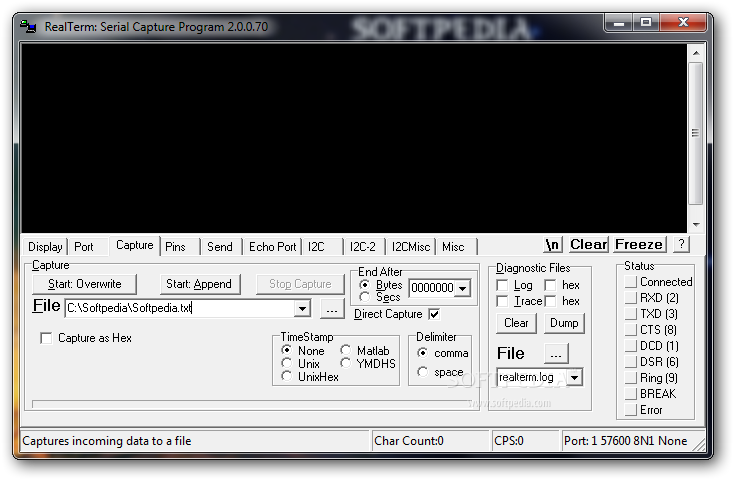
Task: Toggle the Direct Capture checkbox
Action: tap(434, 314)
